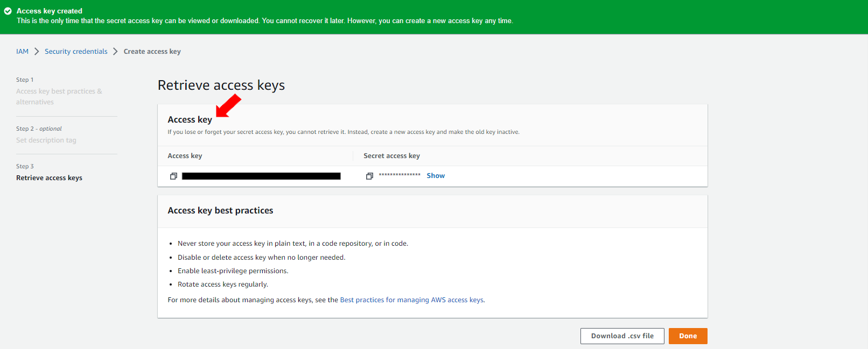Go to the IAM breadcrumb link
The width and height of the screenshot is (868, 349).
[x=22, y=52]
